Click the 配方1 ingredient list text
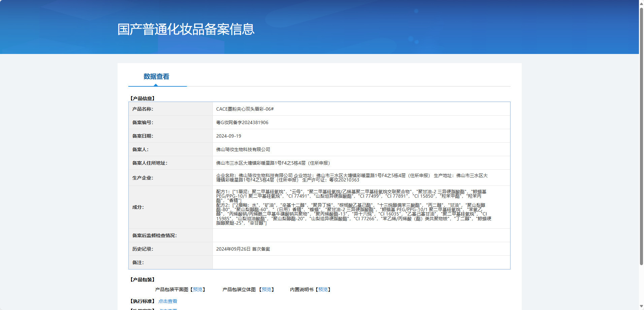The height and width of the screenshot is (310, 644). (x=351, y=196)
